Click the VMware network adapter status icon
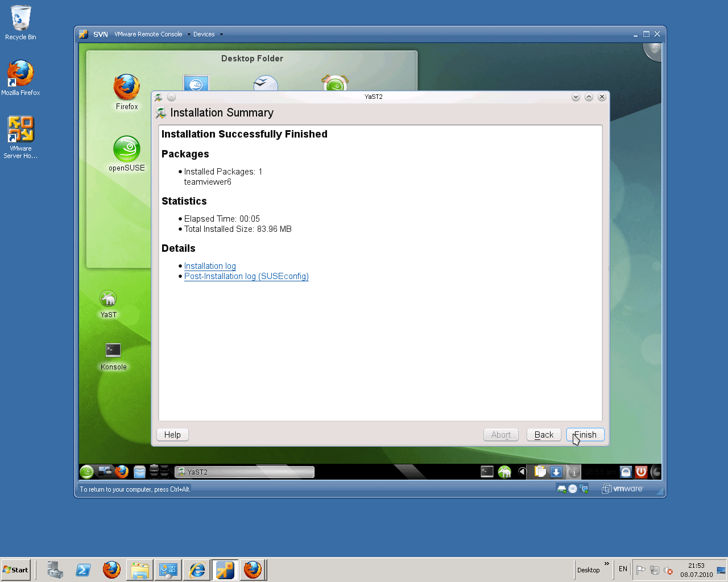 [x=584, y=489]
